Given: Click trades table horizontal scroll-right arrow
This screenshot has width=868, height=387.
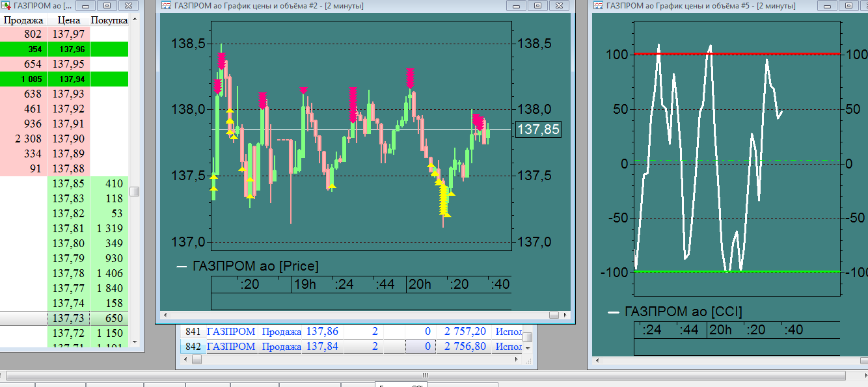Looking at the screenshot, I should [517, 358].
